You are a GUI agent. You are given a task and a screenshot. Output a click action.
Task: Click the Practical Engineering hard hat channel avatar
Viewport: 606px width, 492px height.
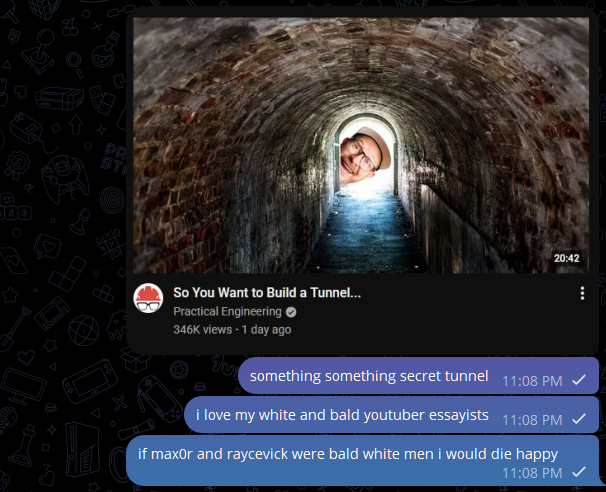click(x=148, y=299)
